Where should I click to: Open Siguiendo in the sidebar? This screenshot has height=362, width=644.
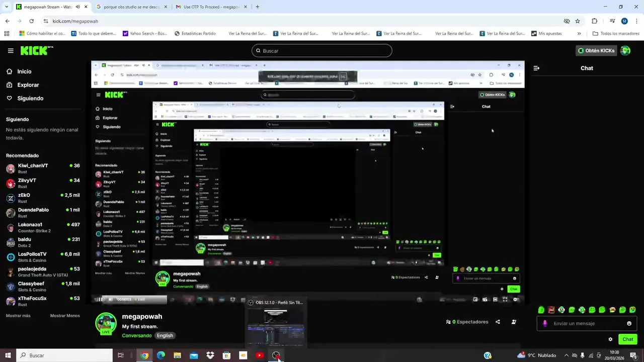point(25,99)
